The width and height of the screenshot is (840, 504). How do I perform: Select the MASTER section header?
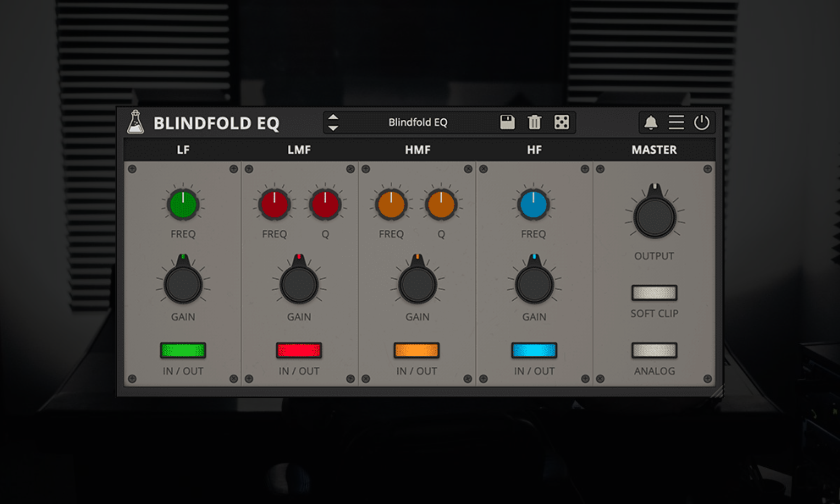pyautogui.click(x=654, y=150)
